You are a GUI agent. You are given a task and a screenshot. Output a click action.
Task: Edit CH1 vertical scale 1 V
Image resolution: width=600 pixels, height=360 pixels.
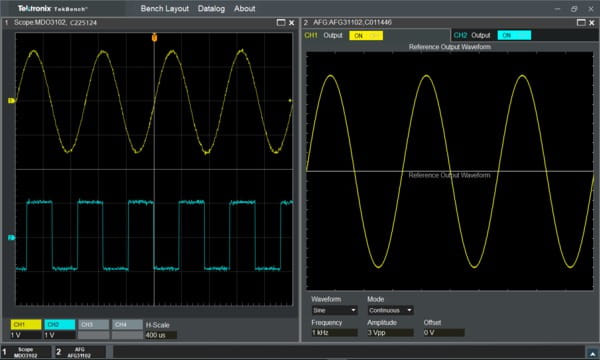point(26,335)
